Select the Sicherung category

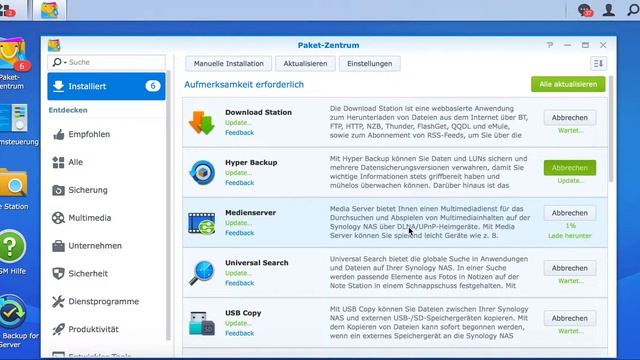coord(107,190)
